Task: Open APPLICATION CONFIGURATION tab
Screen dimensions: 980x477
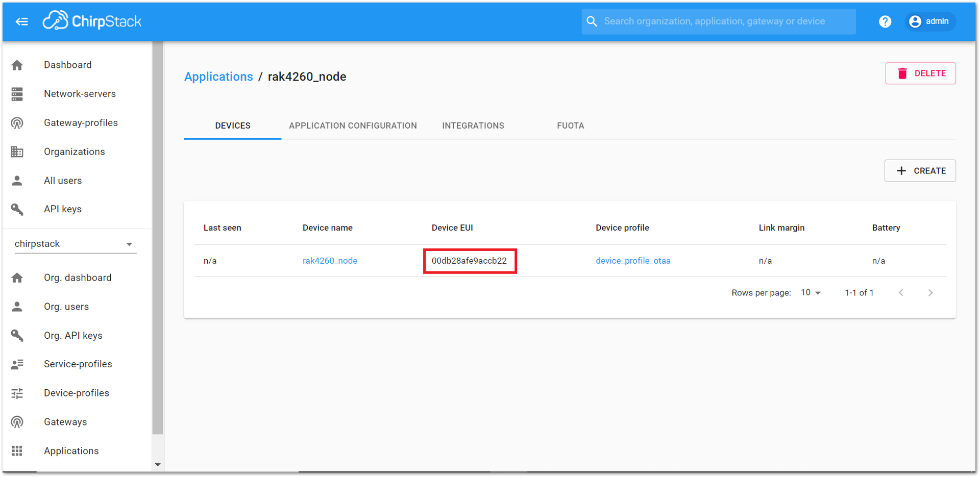Action: point(353,126)
